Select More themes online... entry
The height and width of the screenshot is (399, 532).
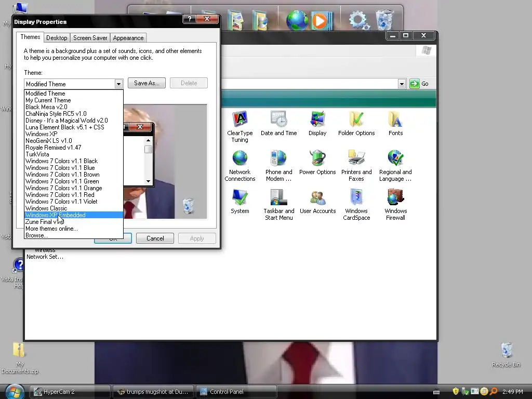click(74, 229)
